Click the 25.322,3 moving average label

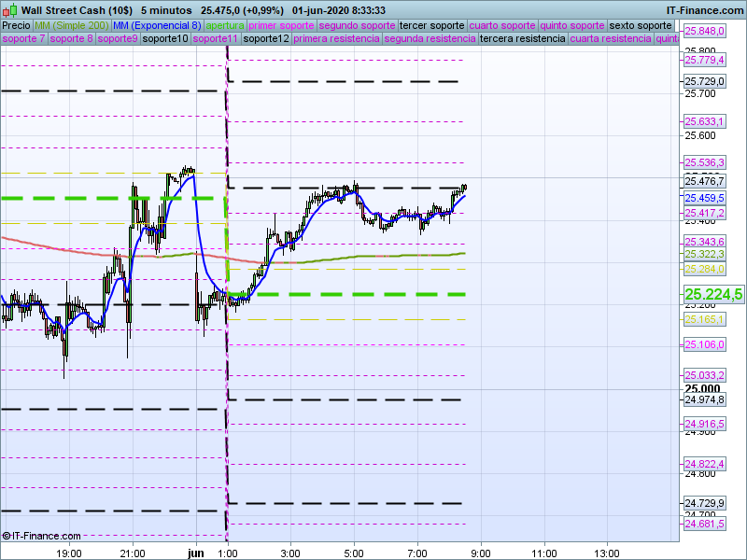(x=705, y=254)
